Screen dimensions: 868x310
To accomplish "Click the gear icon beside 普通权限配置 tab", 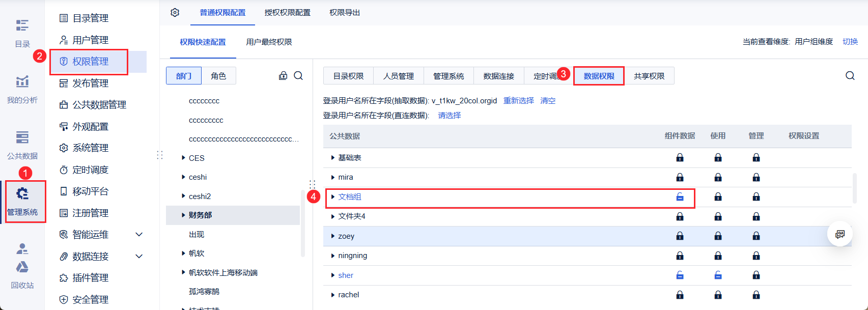I will point(175,12).
